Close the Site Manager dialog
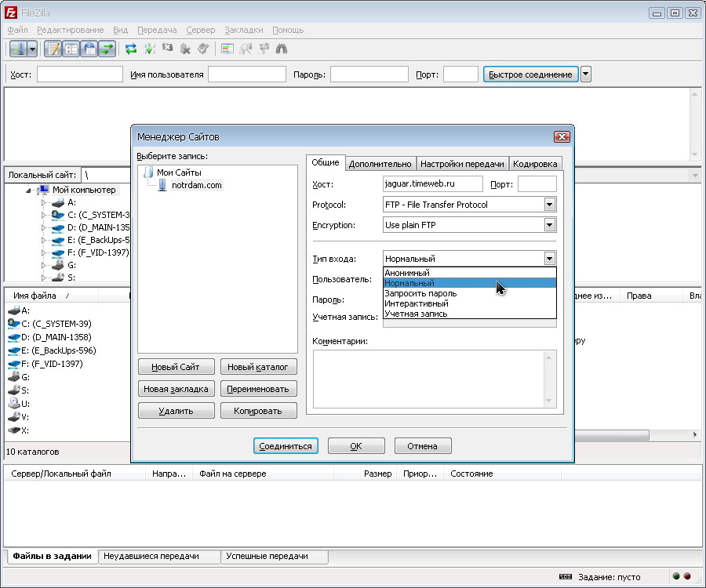 562,136
